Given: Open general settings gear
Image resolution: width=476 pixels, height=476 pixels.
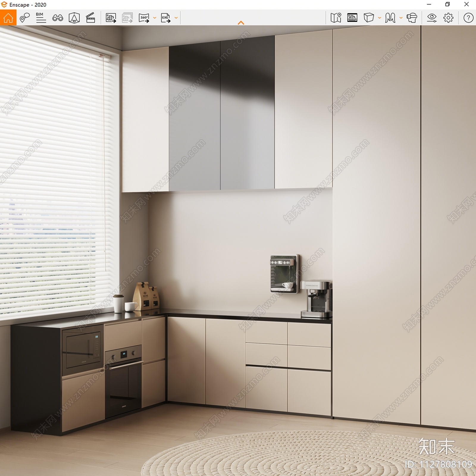Looking at the screenshot, I should 448,18.
